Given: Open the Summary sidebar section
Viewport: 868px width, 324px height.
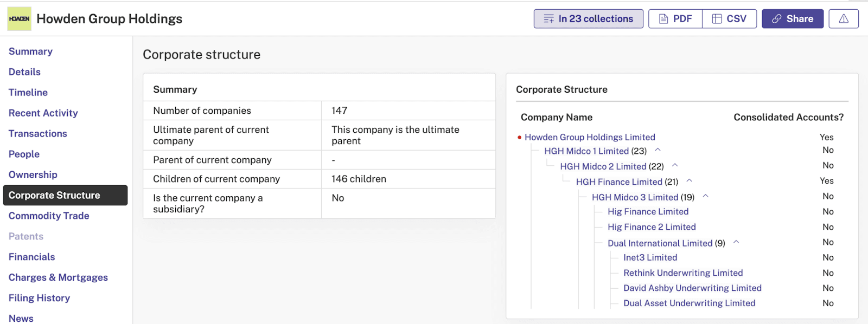Looking at the screenshot, I should click(x=30, y=51).
